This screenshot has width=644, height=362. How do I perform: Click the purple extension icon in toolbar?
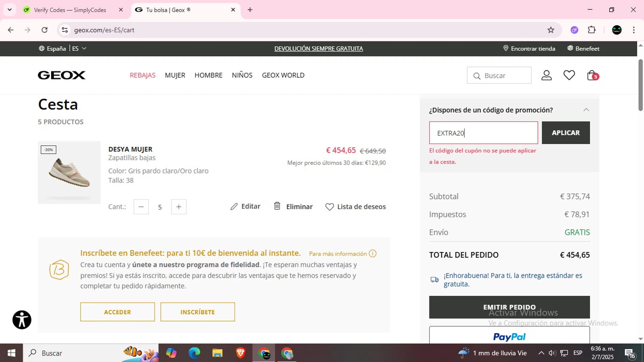click(574, 30)
